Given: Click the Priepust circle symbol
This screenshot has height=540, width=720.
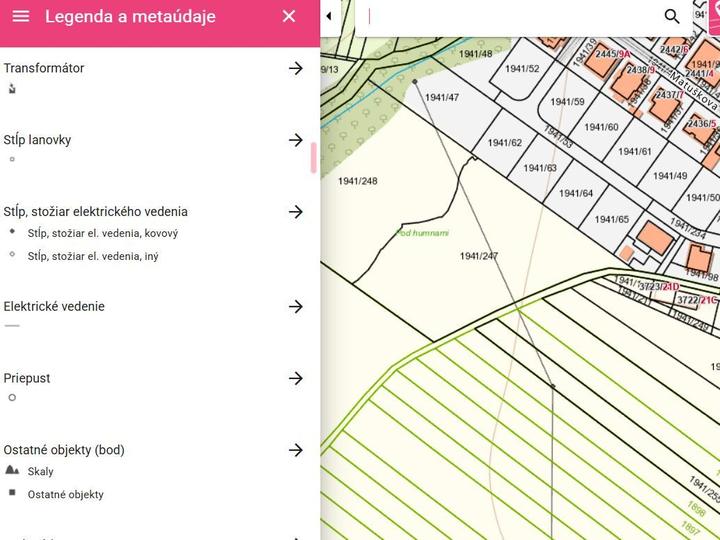Looking at the screenshot, I should tap(12, 398).
